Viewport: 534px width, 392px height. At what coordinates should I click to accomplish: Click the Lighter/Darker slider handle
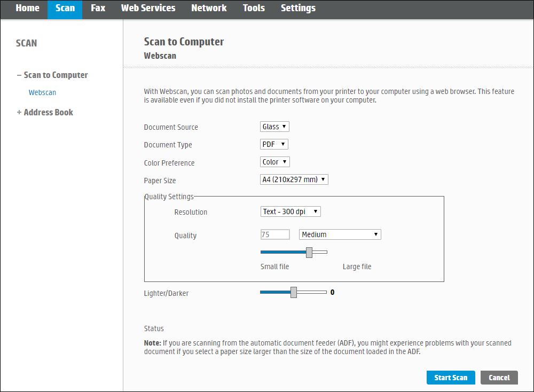click(294, 293)
